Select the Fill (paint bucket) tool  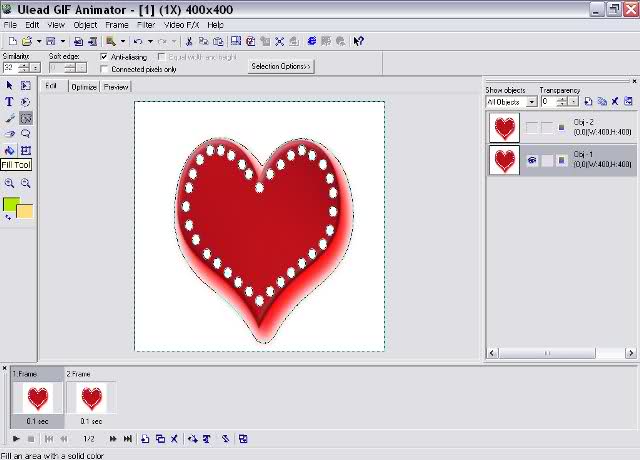9,150
